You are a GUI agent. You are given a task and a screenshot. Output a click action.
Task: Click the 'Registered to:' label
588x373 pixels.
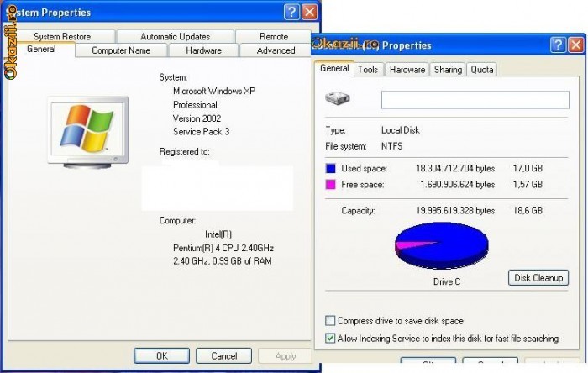coord(184,151)
